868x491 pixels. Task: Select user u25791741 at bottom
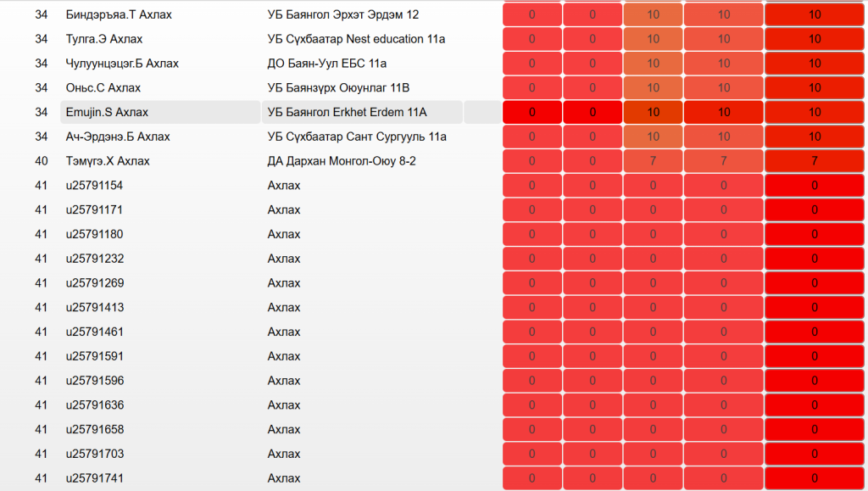[95, 478]
